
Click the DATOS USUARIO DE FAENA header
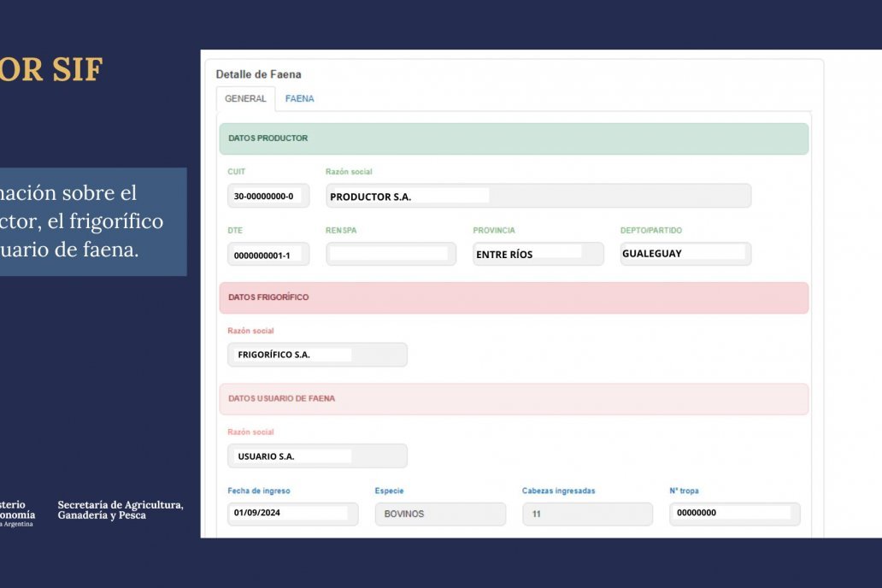(x=513, y=399)
